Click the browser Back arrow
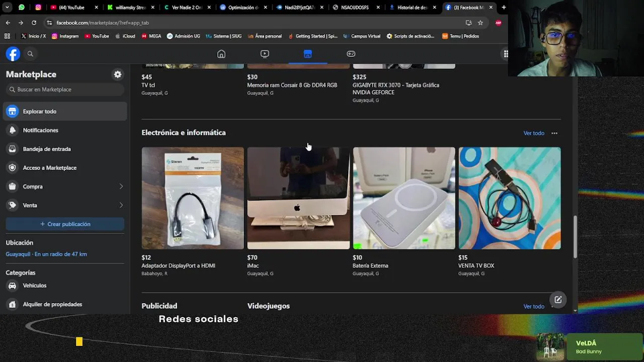The width and height of the screenshot is (644, 362). point(8,23)
